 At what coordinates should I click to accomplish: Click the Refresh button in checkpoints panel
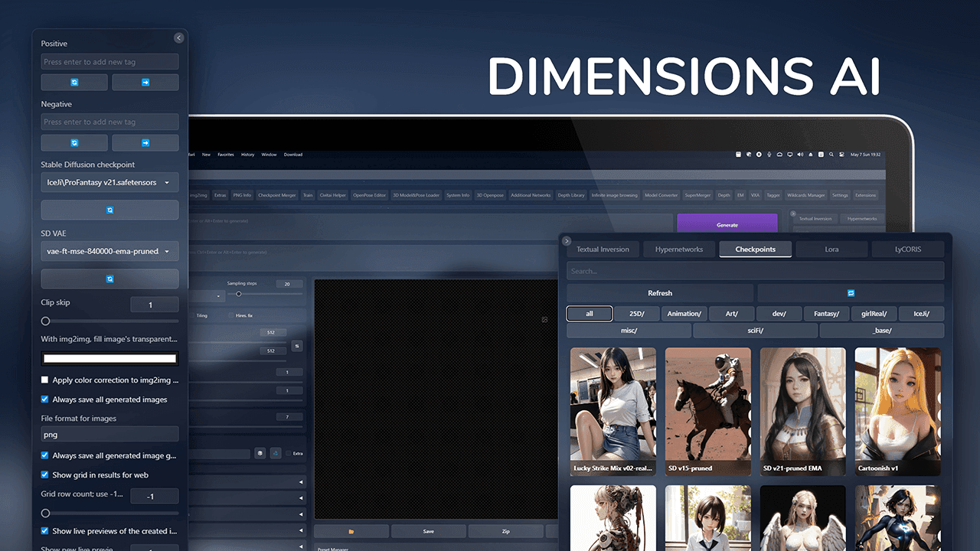(x=660, y=293)
